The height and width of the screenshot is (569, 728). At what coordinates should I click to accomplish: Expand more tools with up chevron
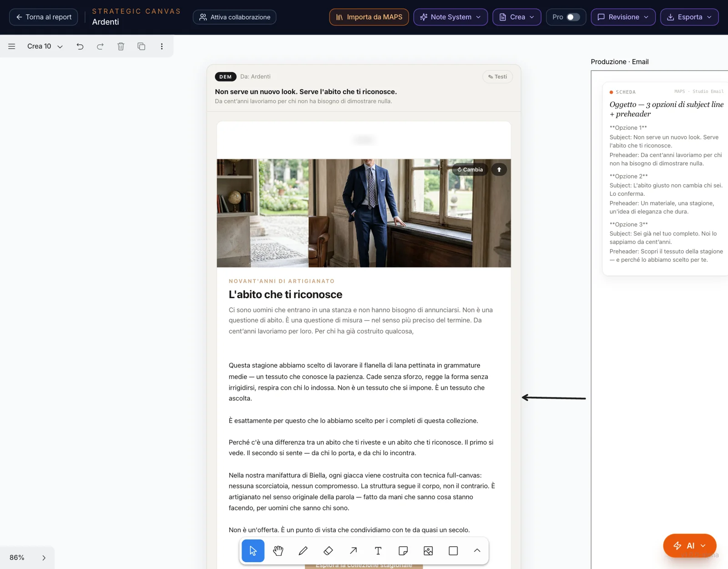point(477,551)
